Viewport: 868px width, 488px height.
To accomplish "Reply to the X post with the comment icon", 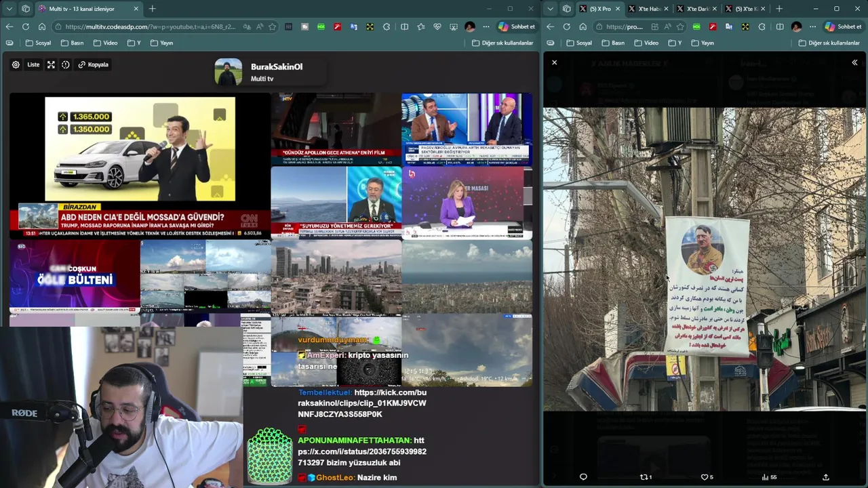I will (x=583, y=477).
